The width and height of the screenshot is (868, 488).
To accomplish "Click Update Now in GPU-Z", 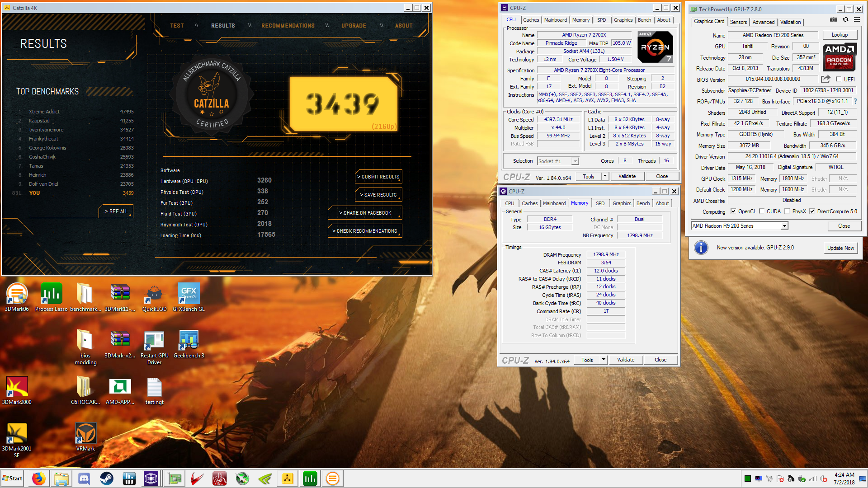I will [x=840, y=248].
